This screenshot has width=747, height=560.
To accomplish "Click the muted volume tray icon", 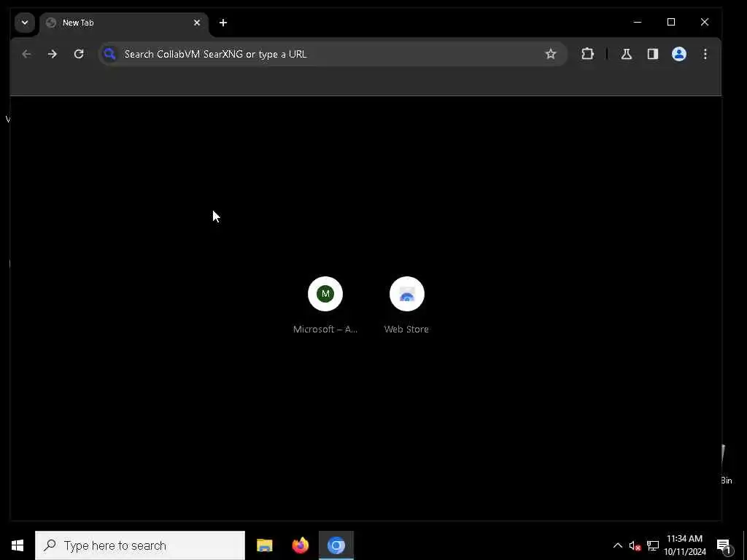I will point(635,545).
